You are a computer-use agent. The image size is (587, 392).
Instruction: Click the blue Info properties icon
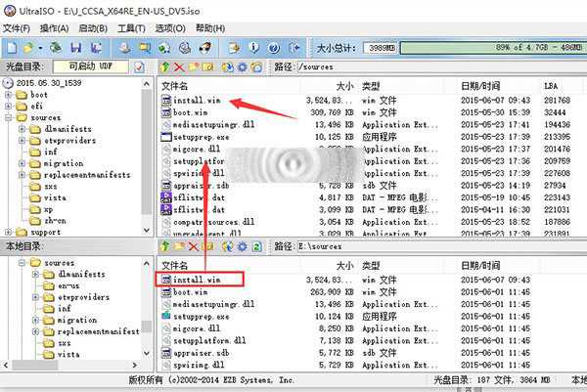pyautogui.click(x=253, y=48)
